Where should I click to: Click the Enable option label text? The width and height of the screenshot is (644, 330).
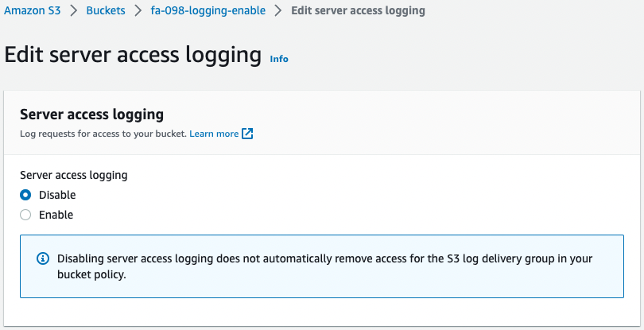(x=56, y=215)
